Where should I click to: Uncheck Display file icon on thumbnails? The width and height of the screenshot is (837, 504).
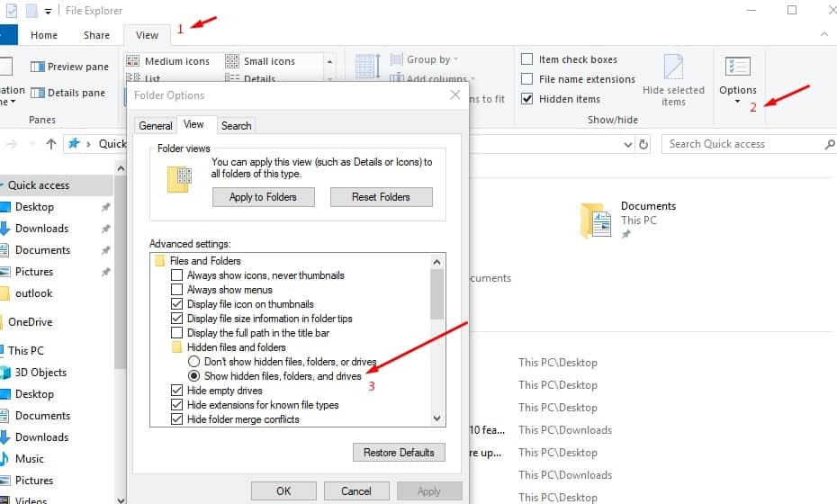pos(176,304)
